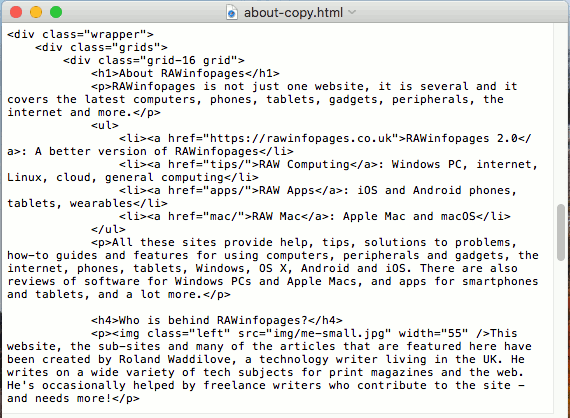Click 'Who is behind RAWinfopages?' h4 line
This screenshot has height=418, width=570.
click(217, 321)
